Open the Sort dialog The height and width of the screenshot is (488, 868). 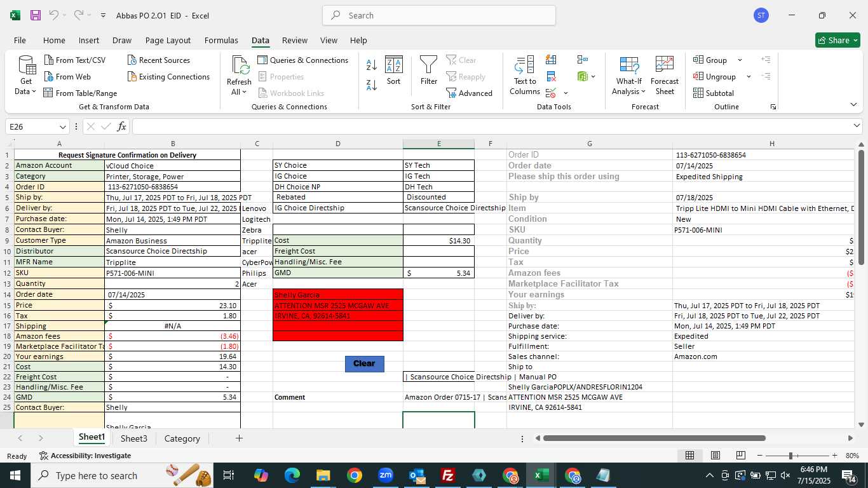394,71
